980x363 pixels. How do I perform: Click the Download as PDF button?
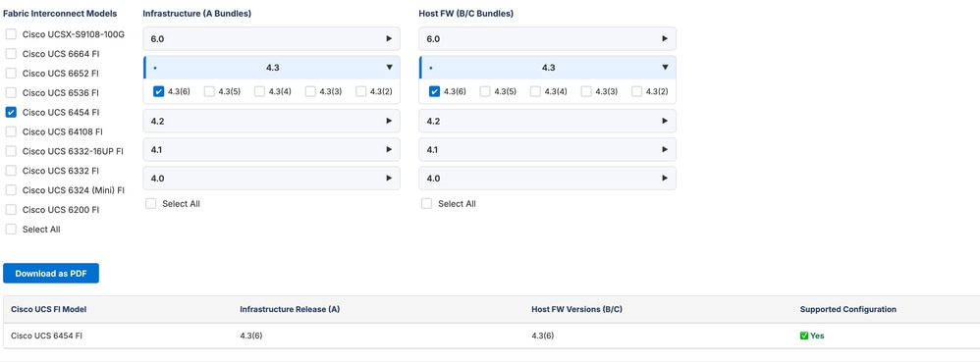pos(51,273)
